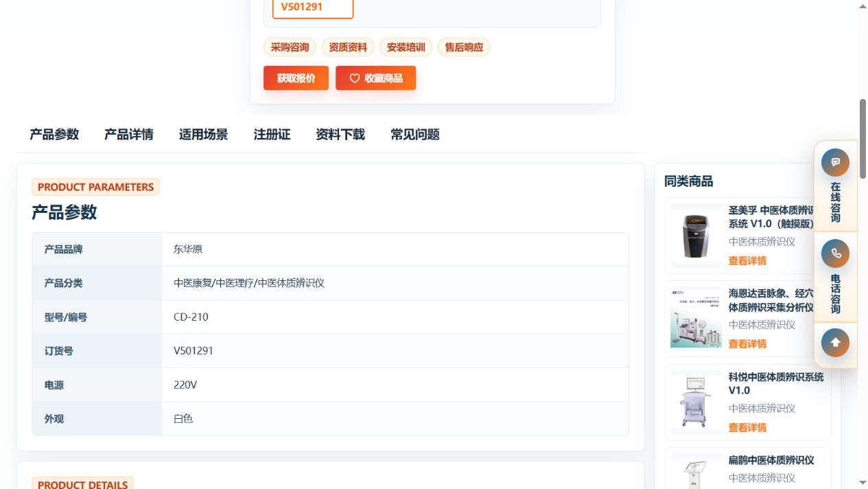The image size is (868, 489).
Task: Select the 安装培训 tag
Action: click(406, 47)
